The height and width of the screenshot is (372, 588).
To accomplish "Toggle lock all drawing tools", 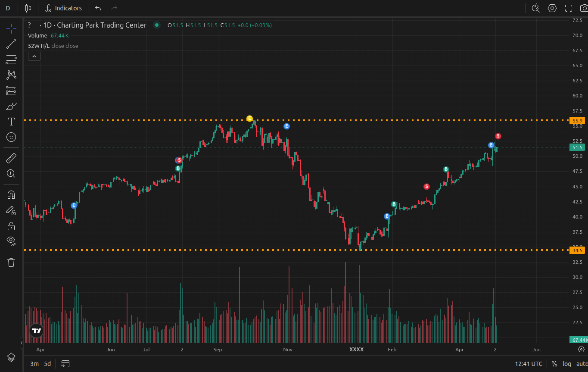I will [x=11, y=226].
